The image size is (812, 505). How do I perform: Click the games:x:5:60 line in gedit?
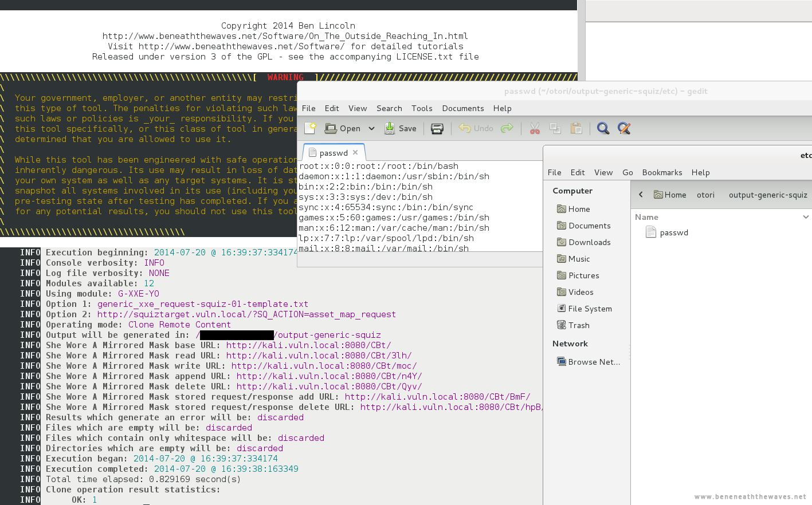click(x=394, y=218)
